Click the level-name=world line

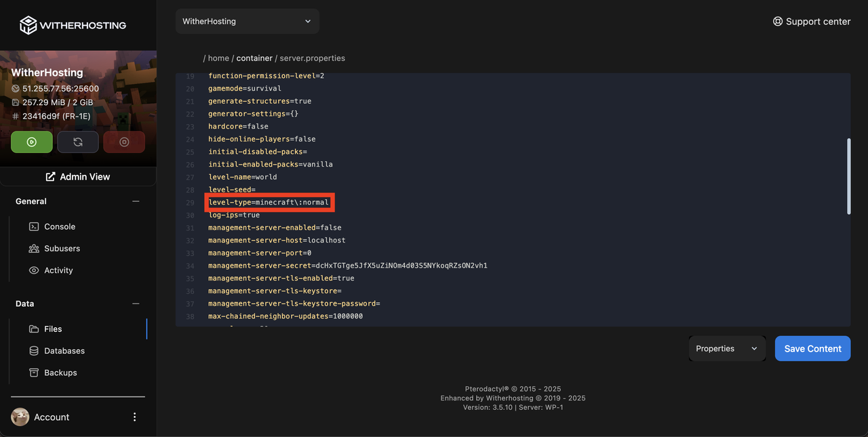243,178
